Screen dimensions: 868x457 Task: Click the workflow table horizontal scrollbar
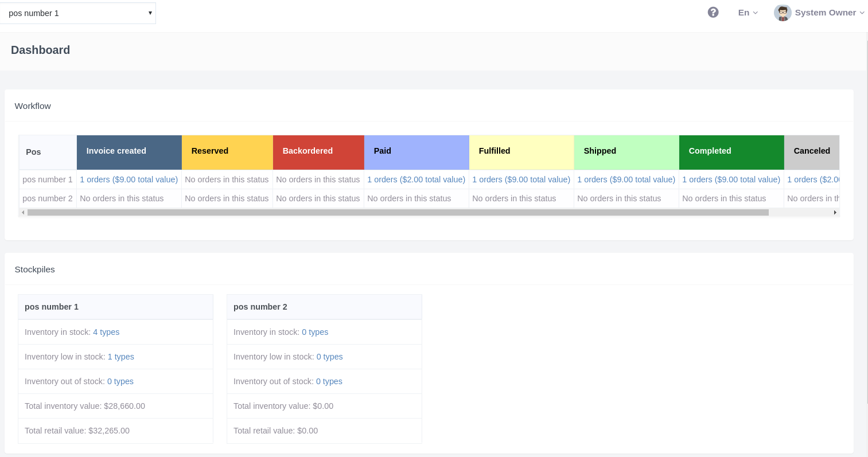398,213
